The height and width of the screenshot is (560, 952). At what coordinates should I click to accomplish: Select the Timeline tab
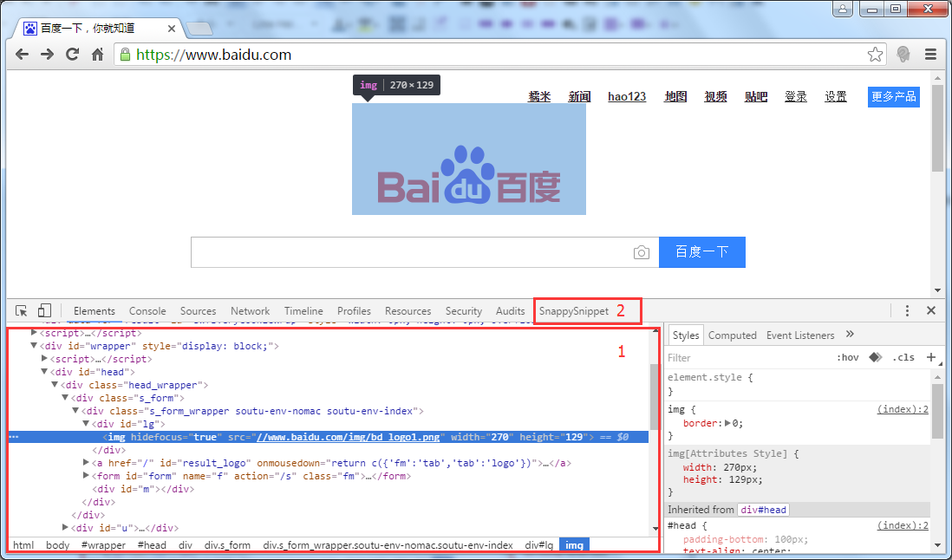[x=303, y=310]
